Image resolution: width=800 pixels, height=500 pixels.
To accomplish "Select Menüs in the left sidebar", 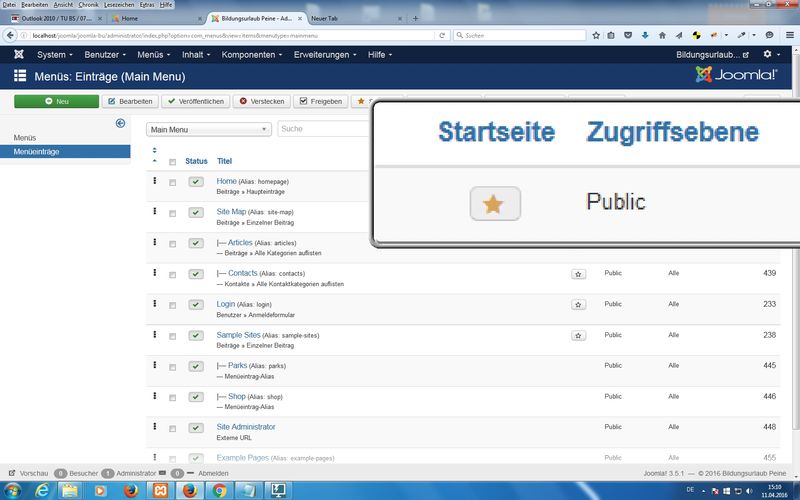I will pos(25,137).
